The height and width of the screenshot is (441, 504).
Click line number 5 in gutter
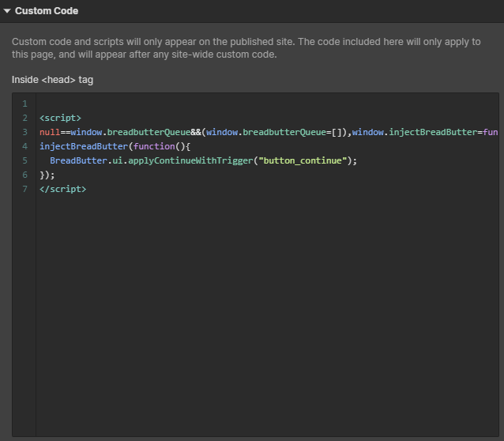click(24, 160)
